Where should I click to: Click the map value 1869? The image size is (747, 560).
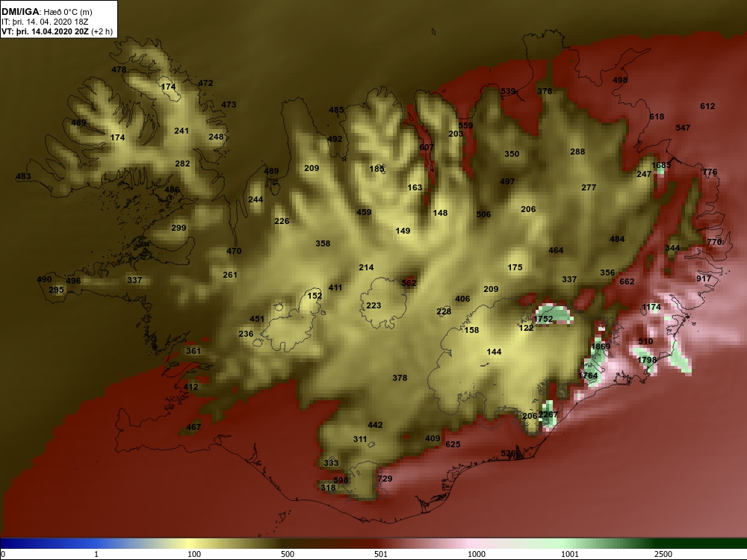tap(601, 346)
